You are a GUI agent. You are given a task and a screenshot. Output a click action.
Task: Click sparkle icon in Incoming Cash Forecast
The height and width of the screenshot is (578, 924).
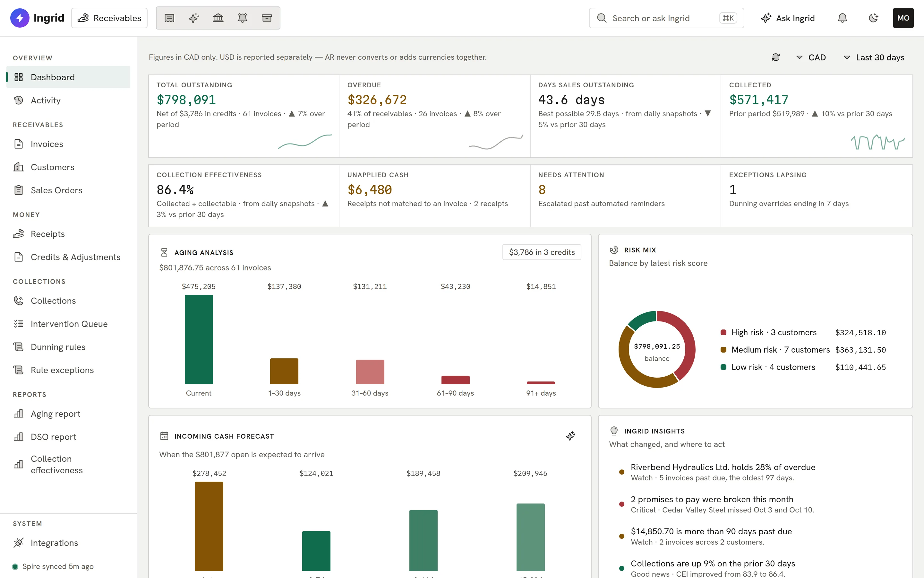point(570,436)
